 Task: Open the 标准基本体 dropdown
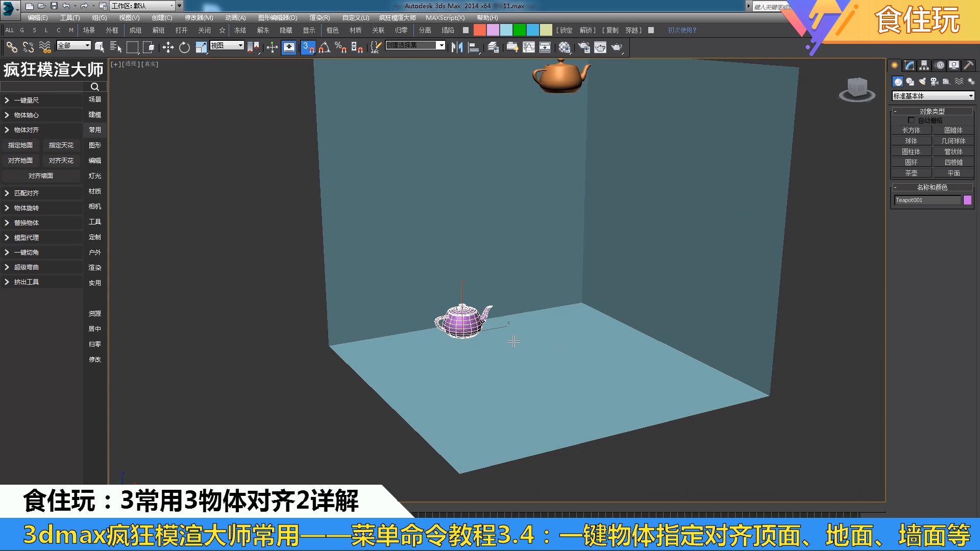(933, 96)
